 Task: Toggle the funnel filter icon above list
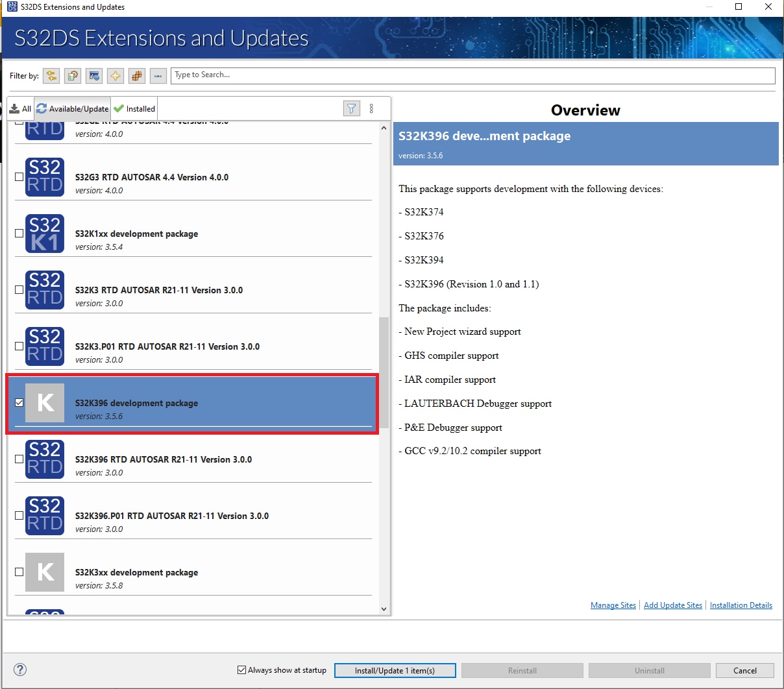[x=351, y=108]
